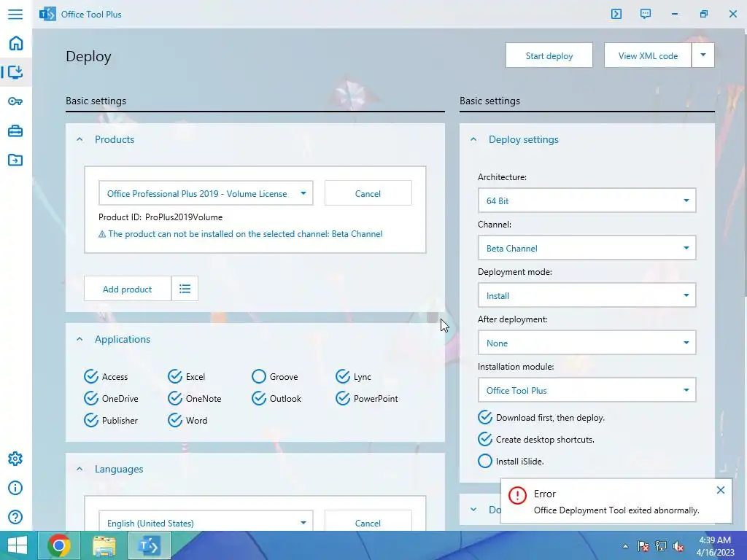Click the Office Tool Plus logo
Screen dimensions: 747x560
47,14
